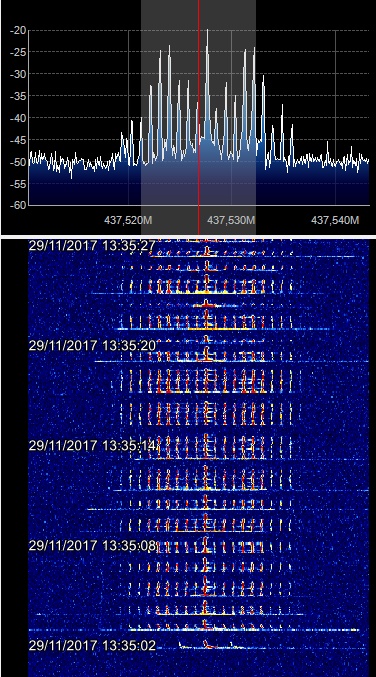Screen dimensions: 376x677
Task: Click the right edge of gray filter band
Action: point(256,117)
